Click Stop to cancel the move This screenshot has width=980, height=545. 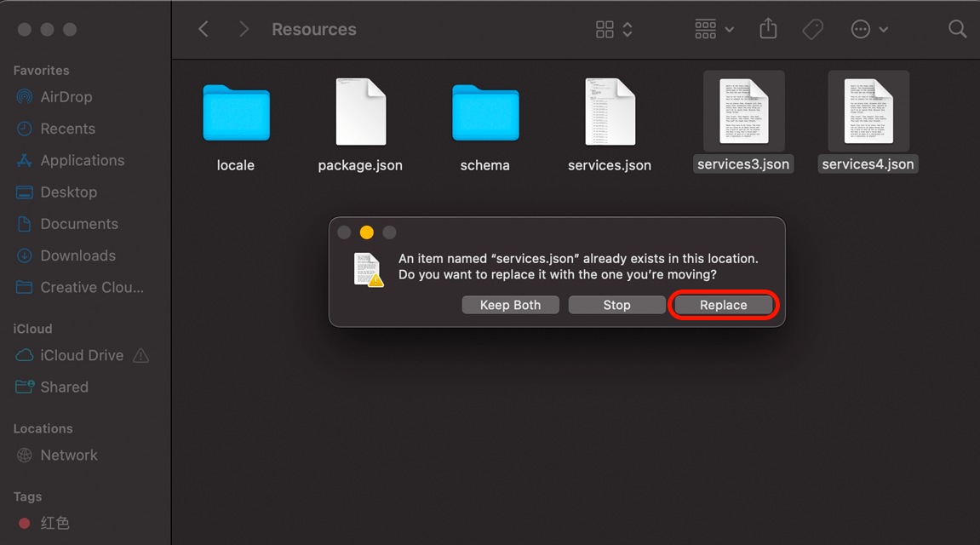click(617, 305)
